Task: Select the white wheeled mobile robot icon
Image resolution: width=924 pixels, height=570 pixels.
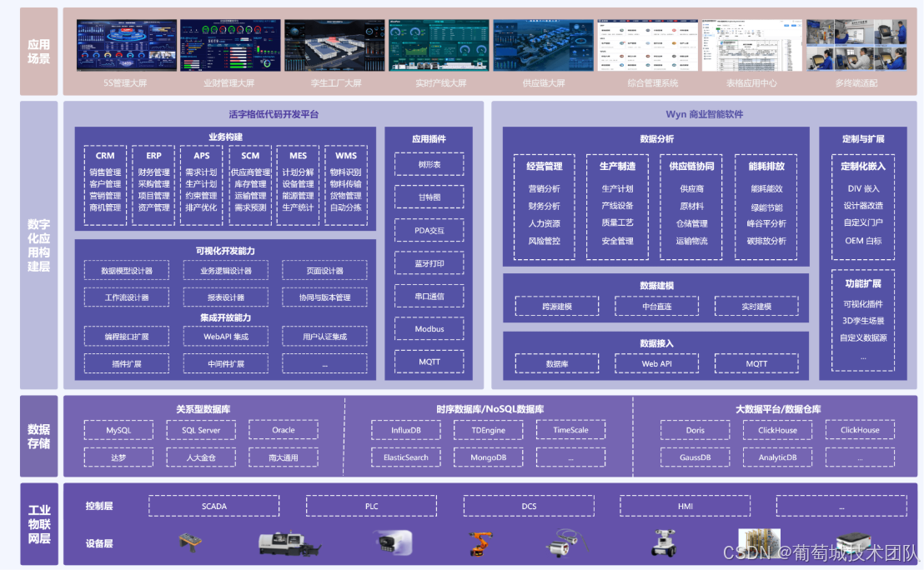Action: [664, 542]
